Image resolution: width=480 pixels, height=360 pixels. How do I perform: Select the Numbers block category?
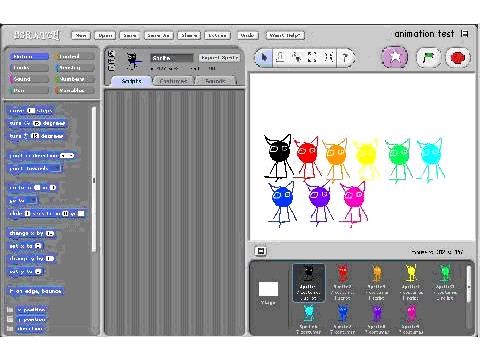75,79
